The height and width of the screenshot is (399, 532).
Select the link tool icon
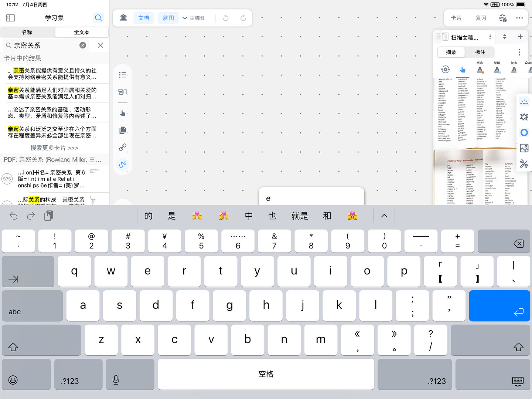coord(123,147)
